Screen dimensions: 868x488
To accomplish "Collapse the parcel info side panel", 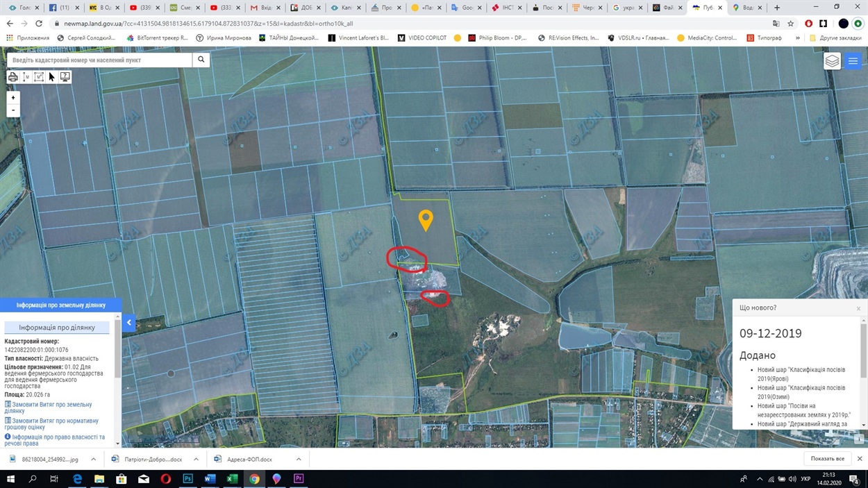I will tap(128, 322).
